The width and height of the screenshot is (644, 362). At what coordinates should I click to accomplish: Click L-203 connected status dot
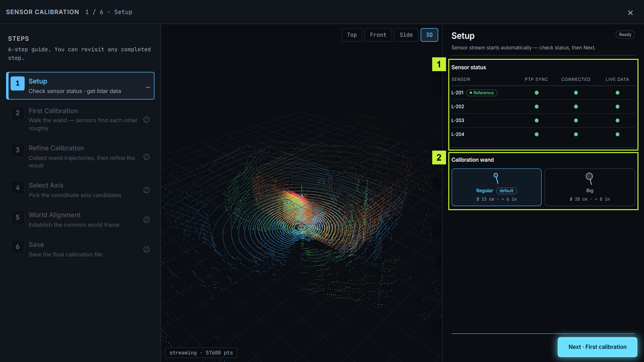click(576, 120)
